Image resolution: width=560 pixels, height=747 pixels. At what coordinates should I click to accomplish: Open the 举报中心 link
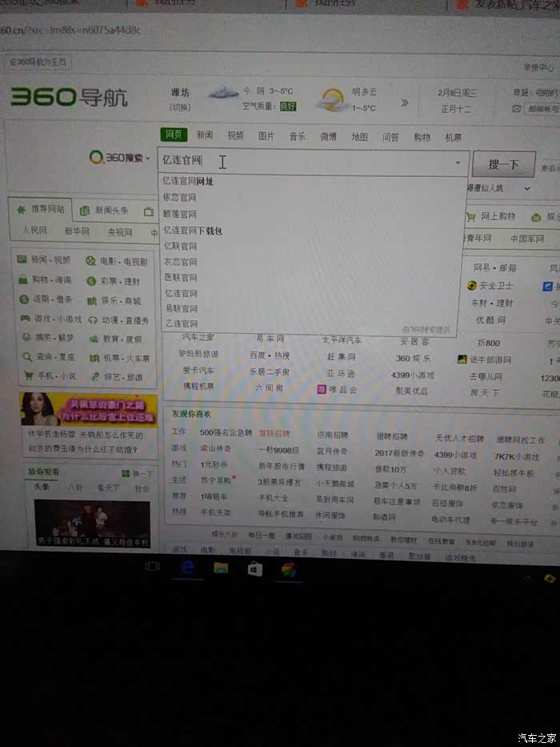[x=539, y=67]
